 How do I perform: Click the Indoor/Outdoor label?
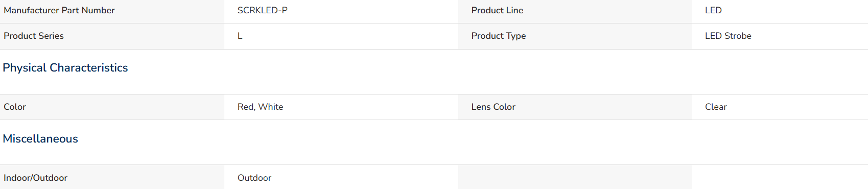[x=36, y=178]
